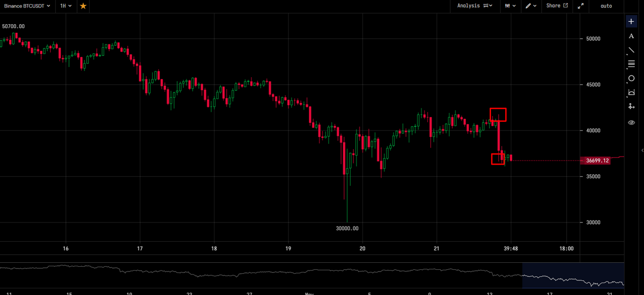Toggle drawings visibility with eye icon
Image resolution: width=644 pixels, height=295 pixels.
pyautogui.click(x=631, y=122)
